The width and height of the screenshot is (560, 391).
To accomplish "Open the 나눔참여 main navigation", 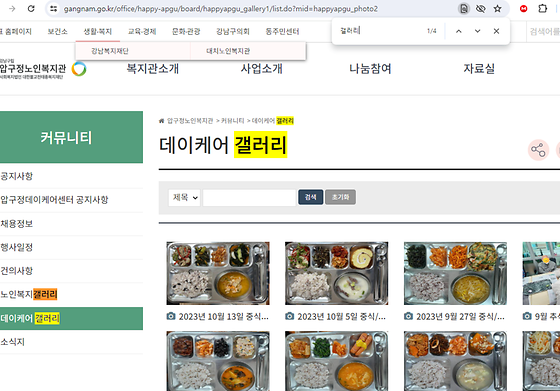I will 370,68.
